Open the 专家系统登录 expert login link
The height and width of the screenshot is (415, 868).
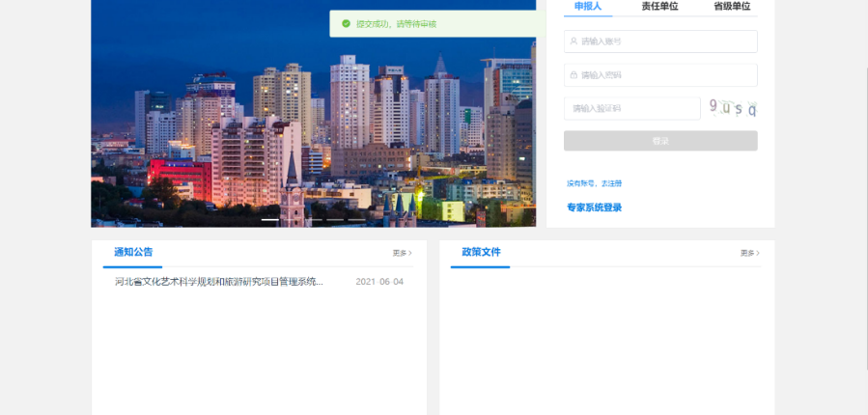(x=594, y=207)
